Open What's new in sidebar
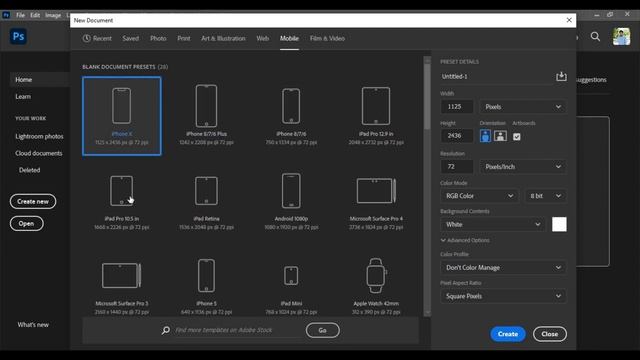 point(33,325)
